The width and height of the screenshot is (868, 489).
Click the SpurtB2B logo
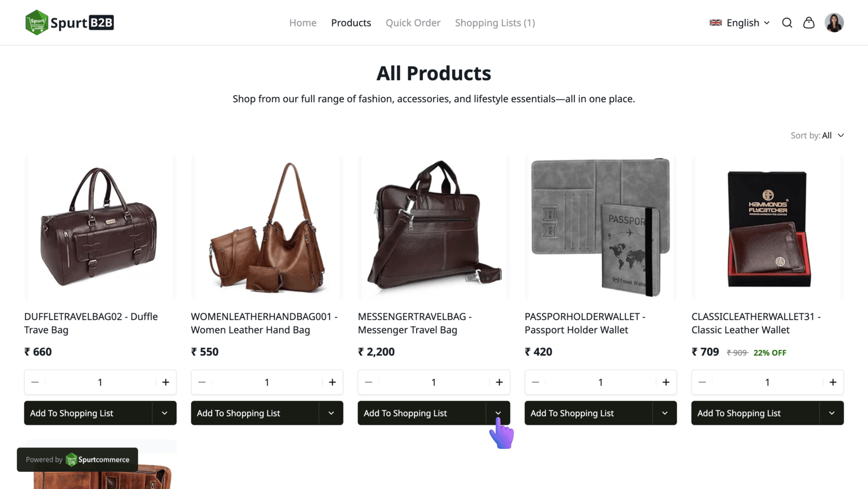tap(70, 23)
